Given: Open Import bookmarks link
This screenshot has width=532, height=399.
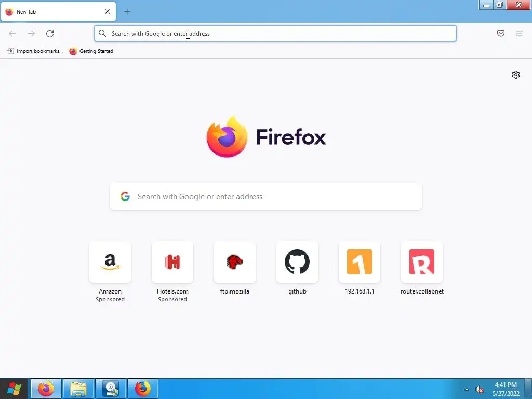Looking at the screenshot, I should (35, 51).
